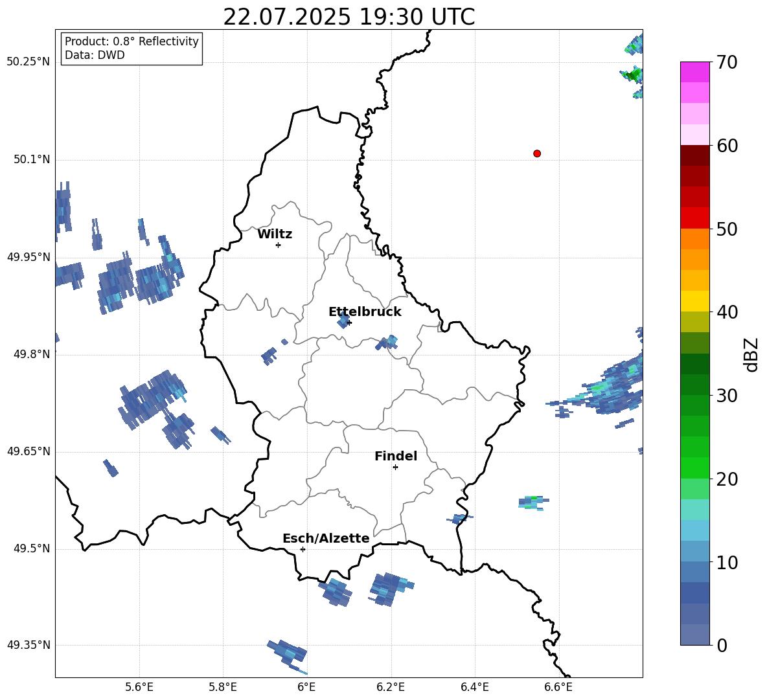Click the Ettelbruck station label
The width and height of the screenshot is (767, 700).
point(365,312)
